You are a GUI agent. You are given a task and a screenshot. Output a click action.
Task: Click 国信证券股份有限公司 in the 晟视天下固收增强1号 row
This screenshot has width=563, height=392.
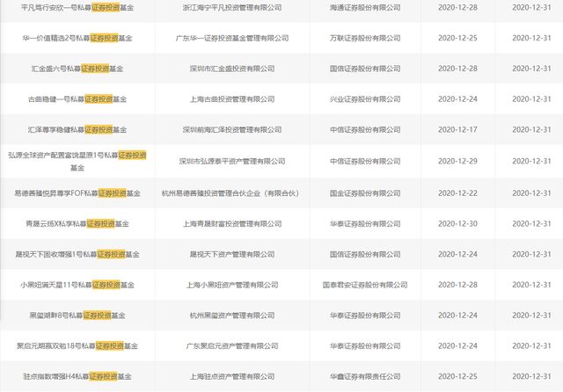365,254
